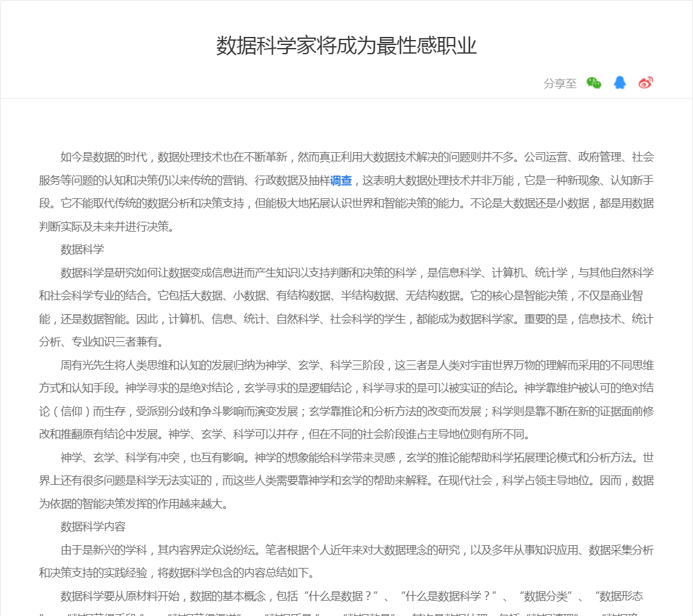Share the article via the QQ penguin icon

tap(620, 83)
